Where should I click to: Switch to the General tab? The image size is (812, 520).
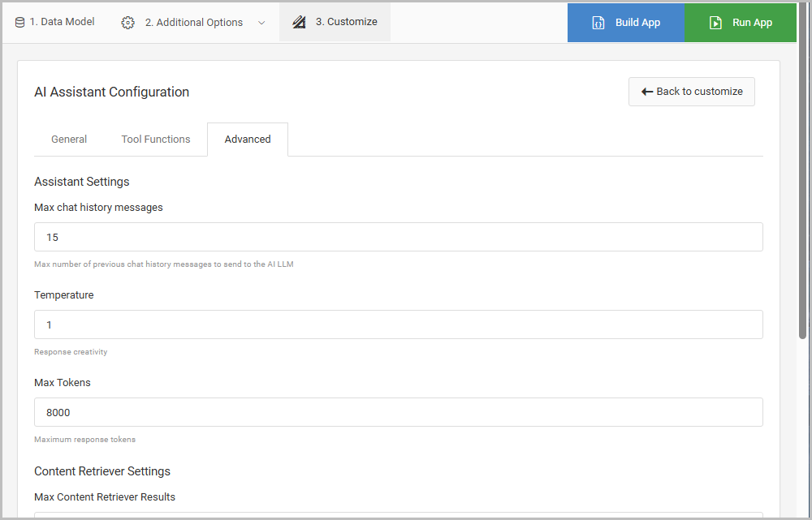tap(69, 140)
